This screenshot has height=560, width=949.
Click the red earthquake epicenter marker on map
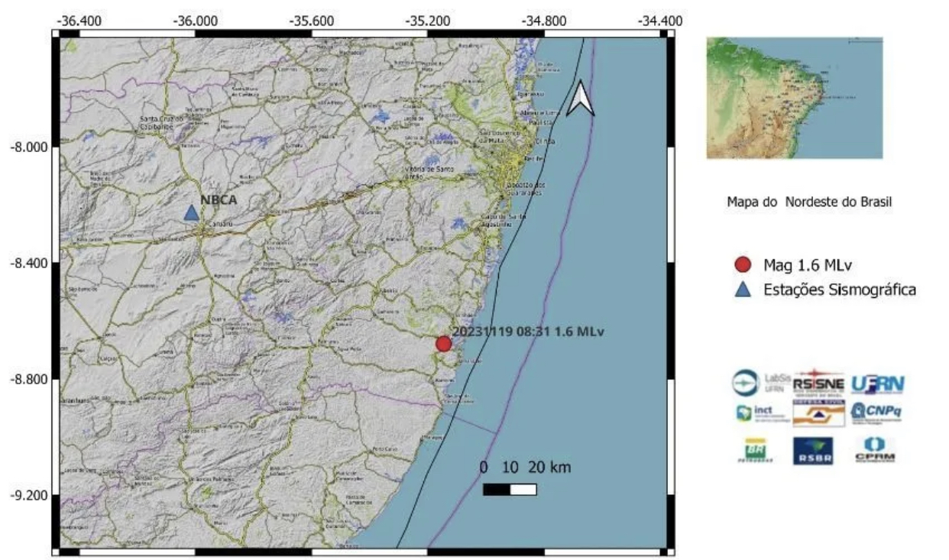(x=444, y=344)
